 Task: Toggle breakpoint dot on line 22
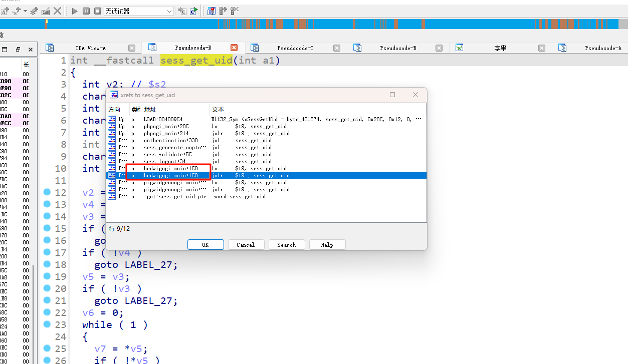(47, 312)
